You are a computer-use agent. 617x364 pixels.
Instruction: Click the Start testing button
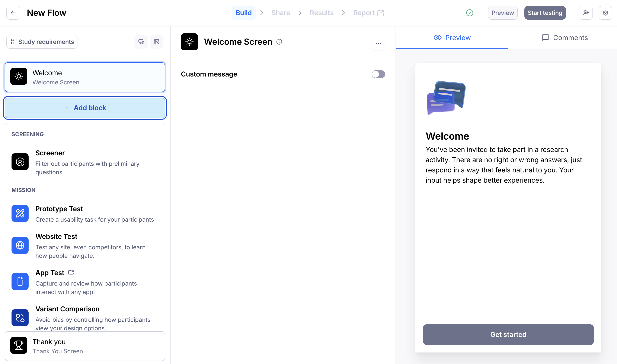(545, 13)
